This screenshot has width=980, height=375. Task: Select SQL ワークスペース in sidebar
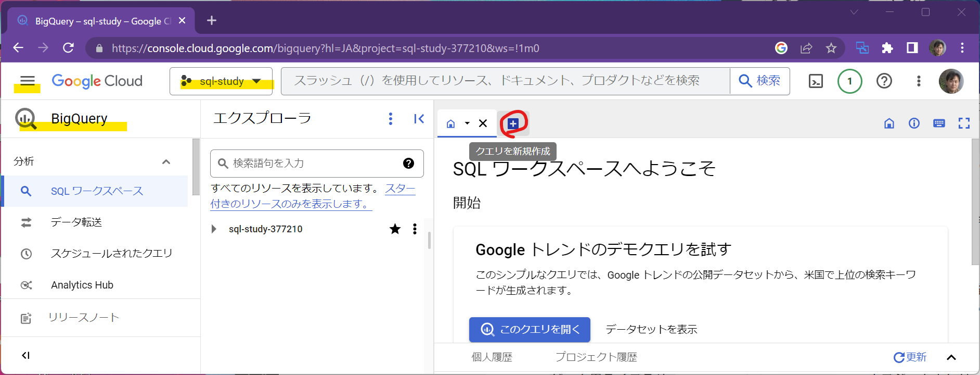(95, 191)
